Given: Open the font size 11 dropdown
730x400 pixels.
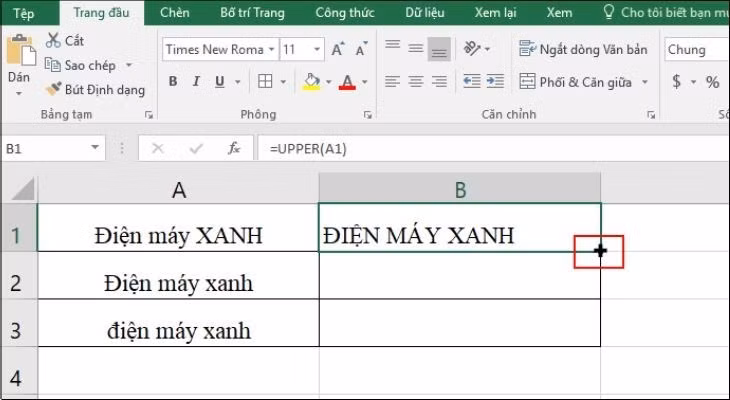Looking at the screenshot, I should coord(317,49).
